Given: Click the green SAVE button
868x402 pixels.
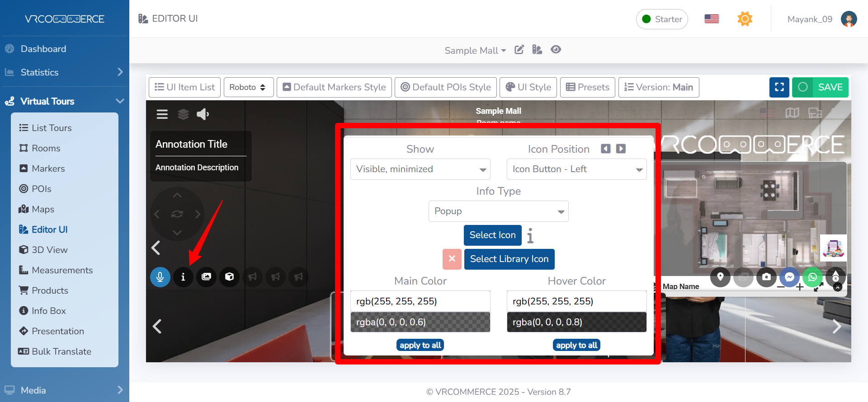Looking at the screenshot, I should (820, 87).
